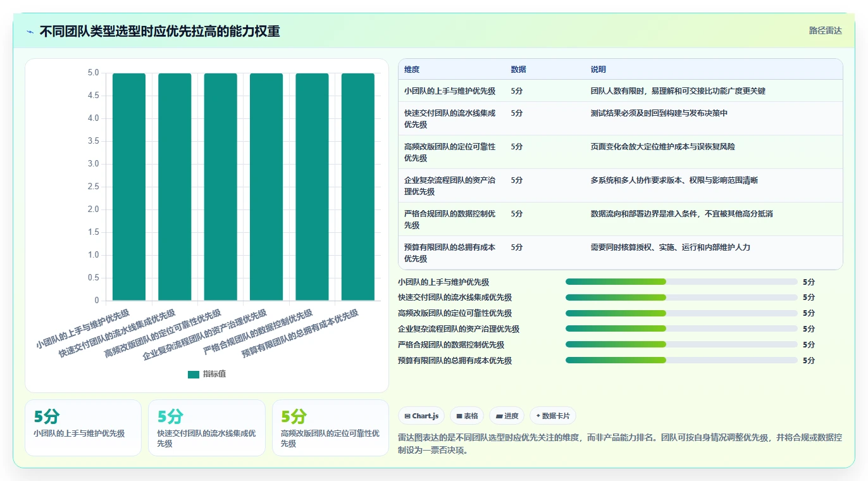
Task: Click table cell 预算有限团队的总拥有成本优先级
Action: pos(450,253)
